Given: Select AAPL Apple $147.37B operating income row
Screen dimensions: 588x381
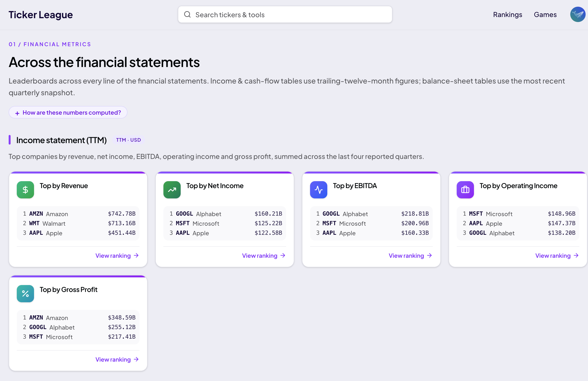Looking at the screenshot, I should pos(518,223).
